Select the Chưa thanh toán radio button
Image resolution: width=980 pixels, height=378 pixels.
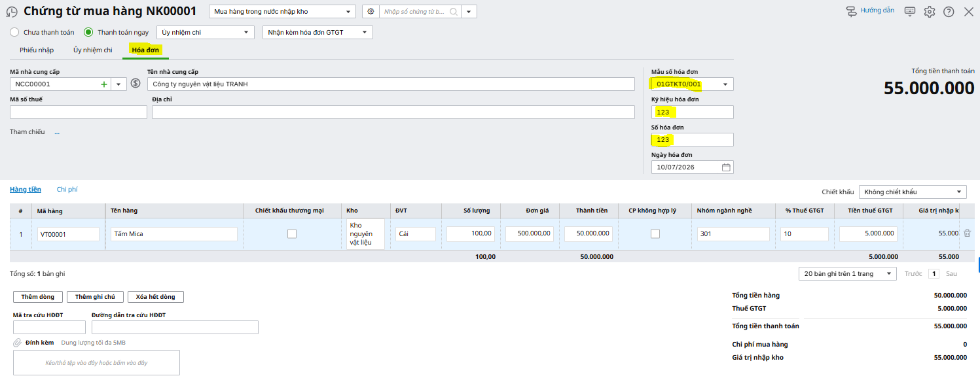point(14,32)
